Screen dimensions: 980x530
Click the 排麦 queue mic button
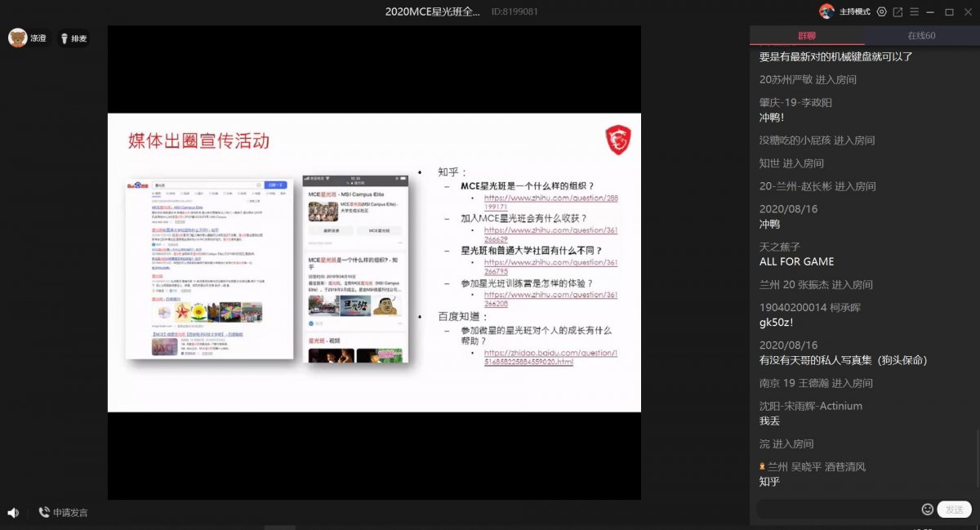coord(73,38)
